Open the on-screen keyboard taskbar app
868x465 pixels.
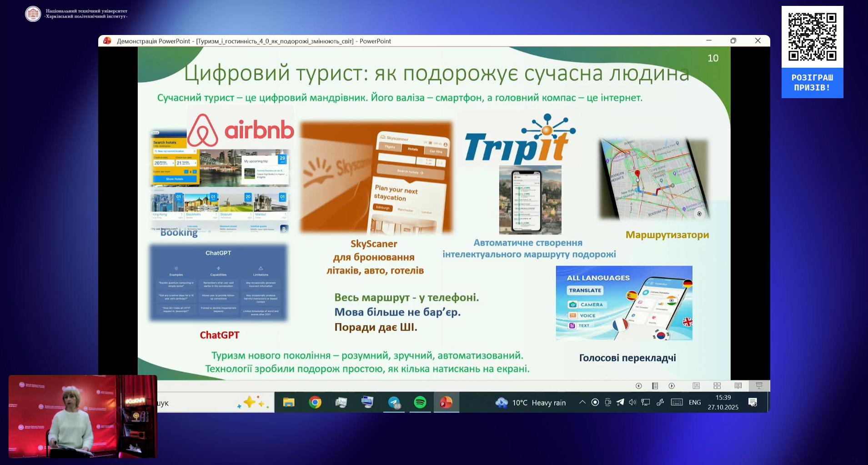coord(367,402)
